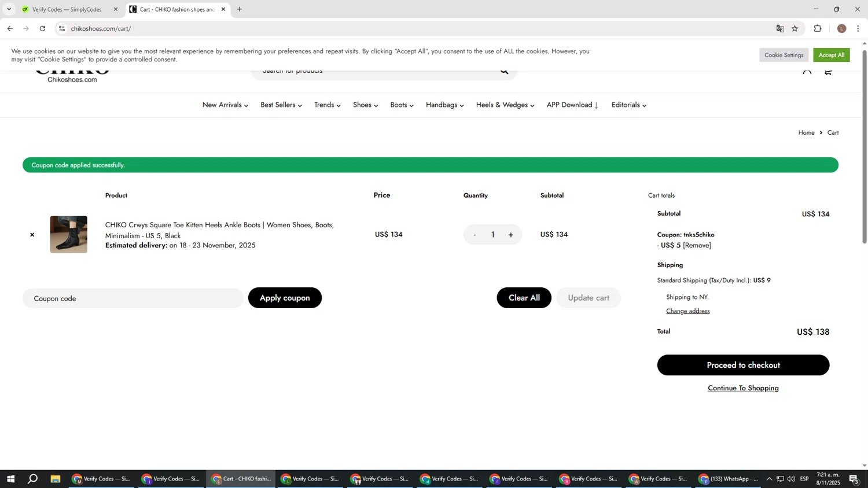Screen dimensions: 868x488
Task: Show hidden system tray icons
Action: [769, 479]
